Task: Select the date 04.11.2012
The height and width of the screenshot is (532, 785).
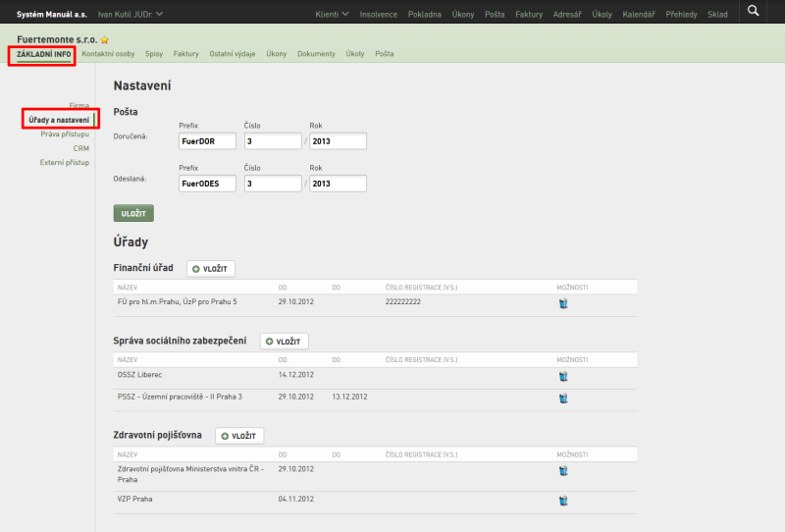Action: (296, 499)
